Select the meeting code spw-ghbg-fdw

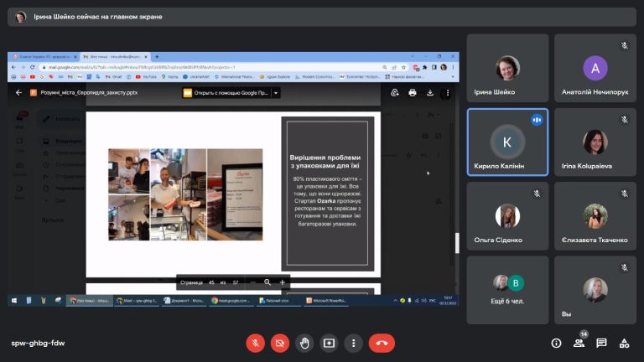(38, 343)
